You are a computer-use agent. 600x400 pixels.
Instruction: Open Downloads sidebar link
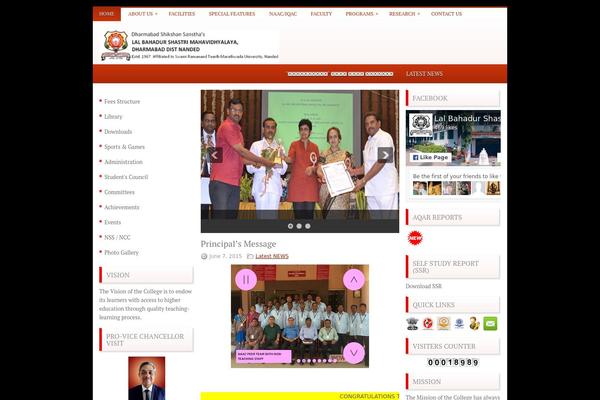118,132
